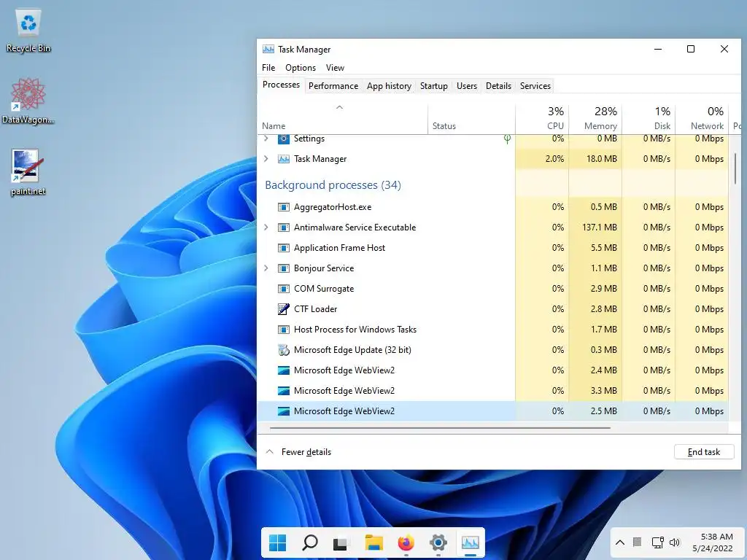Select the Processes tab
The image size is (747, 560).
coord(281,85)
